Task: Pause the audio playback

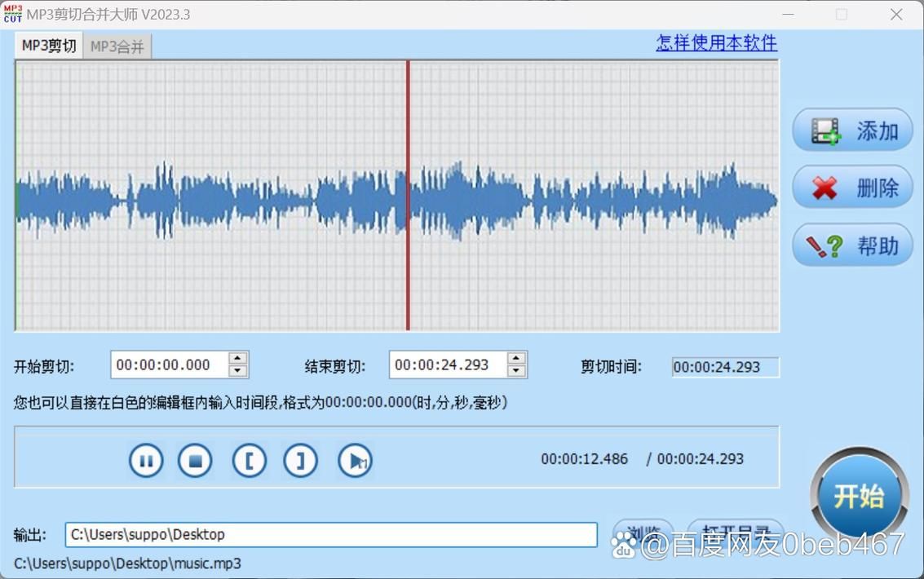Action: [x=146, y=460]
